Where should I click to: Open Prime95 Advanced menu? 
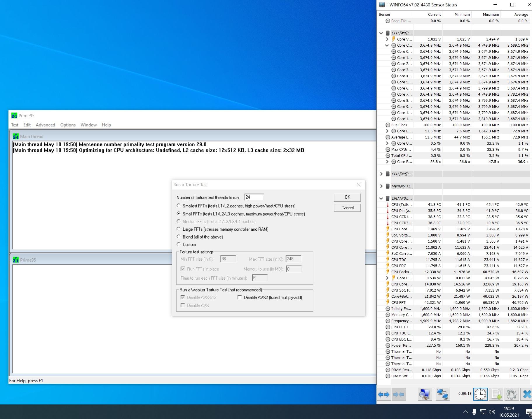pos(45,125)
